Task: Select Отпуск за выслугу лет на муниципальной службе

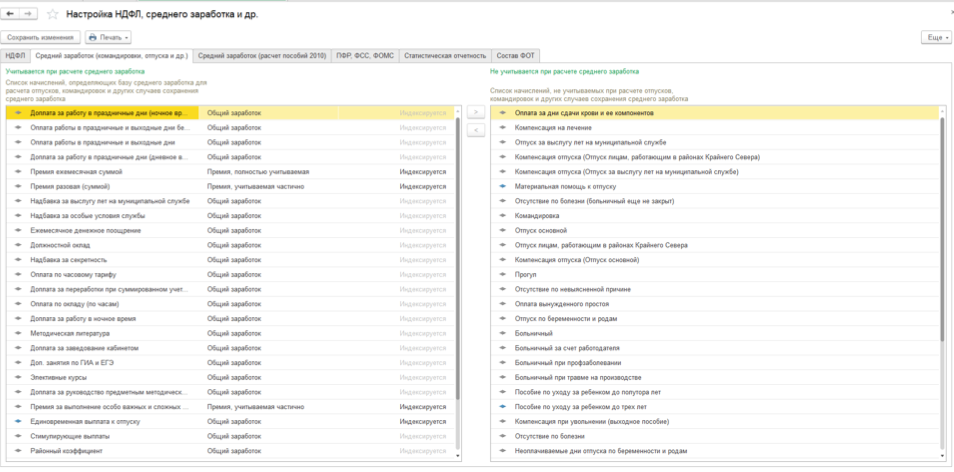Action: click(716, 142)
